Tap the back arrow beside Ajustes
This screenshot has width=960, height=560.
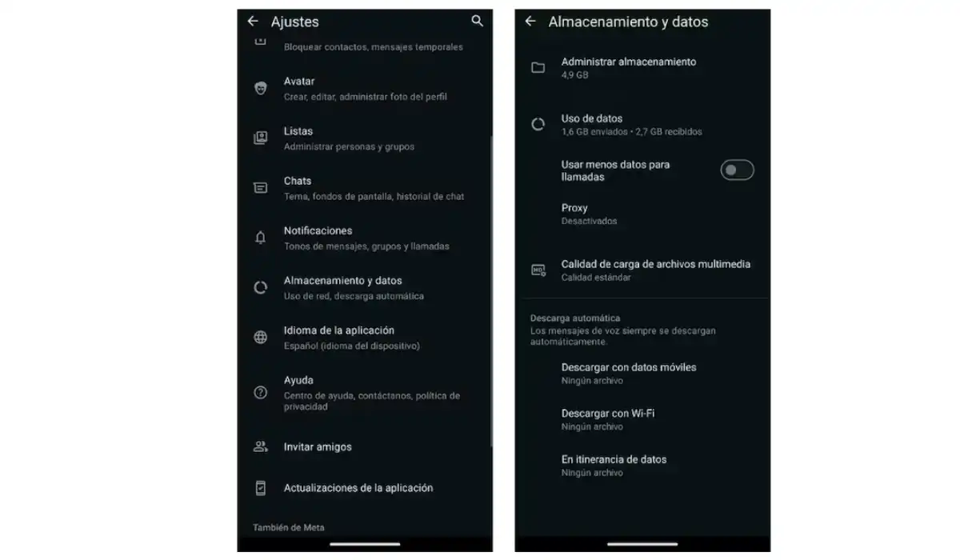(x=253, y=22)
